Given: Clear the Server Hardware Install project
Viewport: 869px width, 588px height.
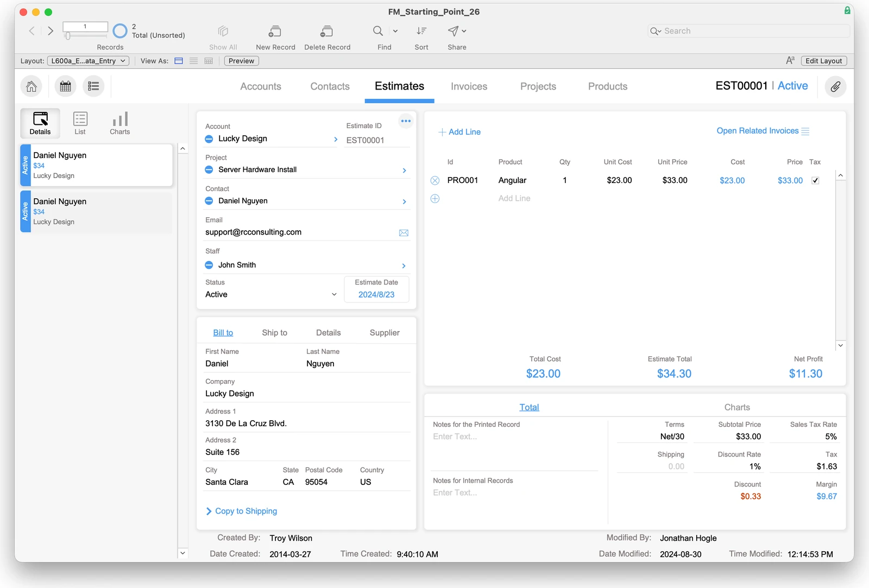Looking at the screenshot, I should 209,170.
